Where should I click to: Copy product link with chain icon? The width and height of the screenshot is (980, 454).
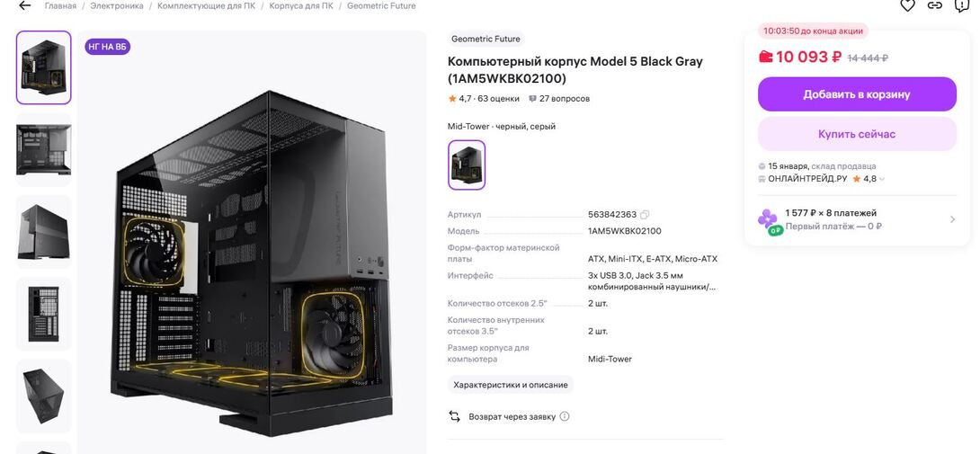[x=934, y=5]
